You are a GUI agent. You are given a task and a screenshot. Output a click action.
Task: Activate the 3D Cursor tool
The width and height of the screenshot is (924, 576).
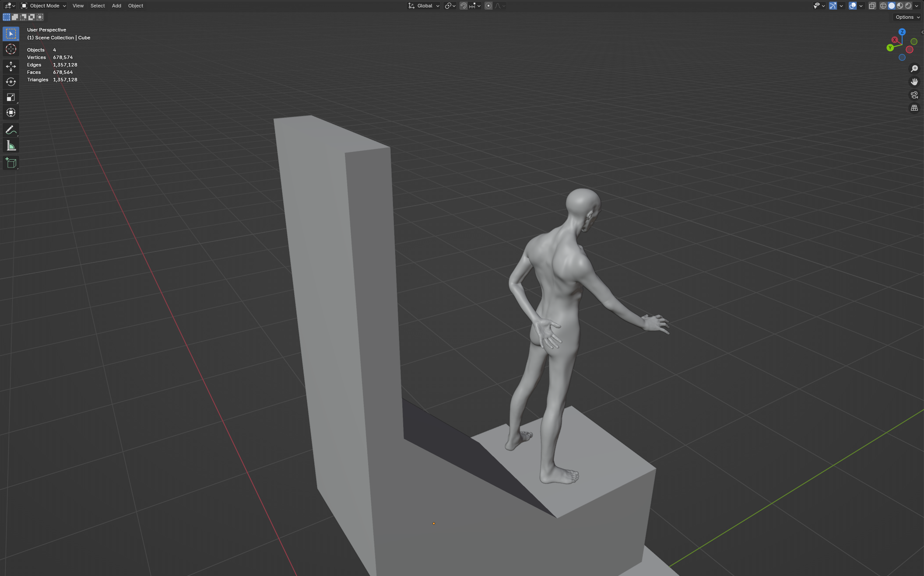pyautogui.click(x=11, y=49)
